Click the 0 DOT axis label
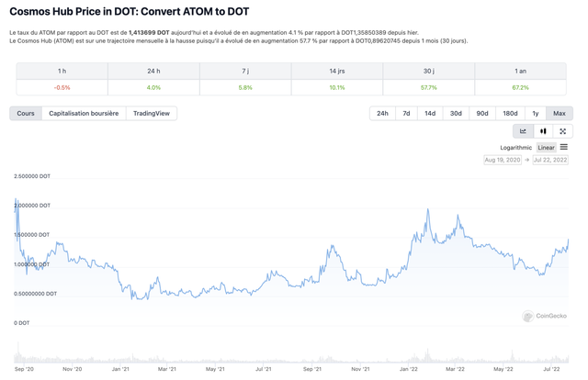 (22, 323)
